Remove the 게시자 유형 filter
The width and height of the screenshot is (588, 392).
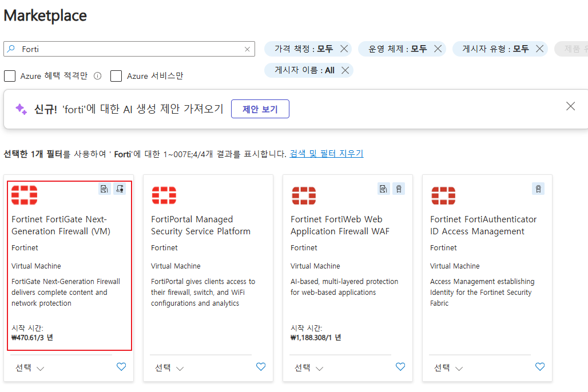click(x=539, y=49)
